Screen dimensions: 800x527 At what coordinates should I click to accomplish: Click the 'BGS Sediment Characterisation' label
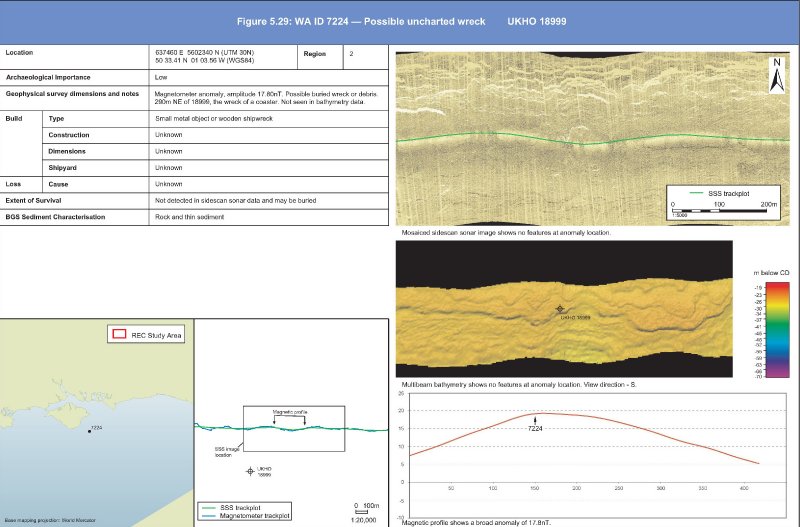point(55,216)
